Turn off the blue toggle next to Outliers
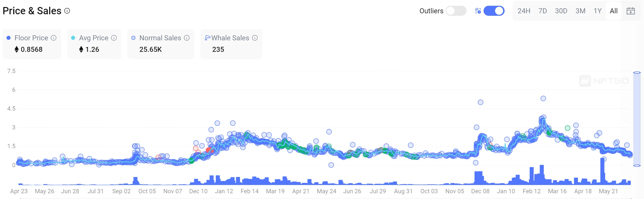The width and height of the screenshot is (644, 199). [x=494, y=11]
